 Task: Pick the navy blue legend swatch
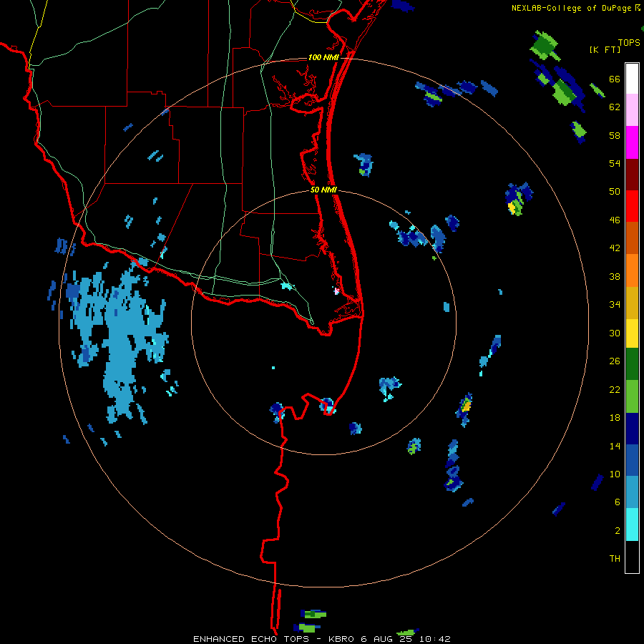point(632,429)
